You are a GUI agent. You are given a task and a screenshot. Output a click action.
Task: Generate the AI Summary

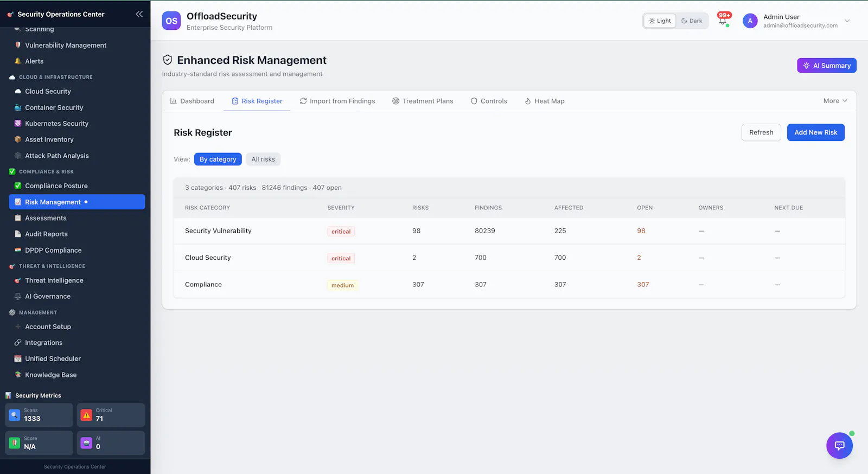click(826, 66)
